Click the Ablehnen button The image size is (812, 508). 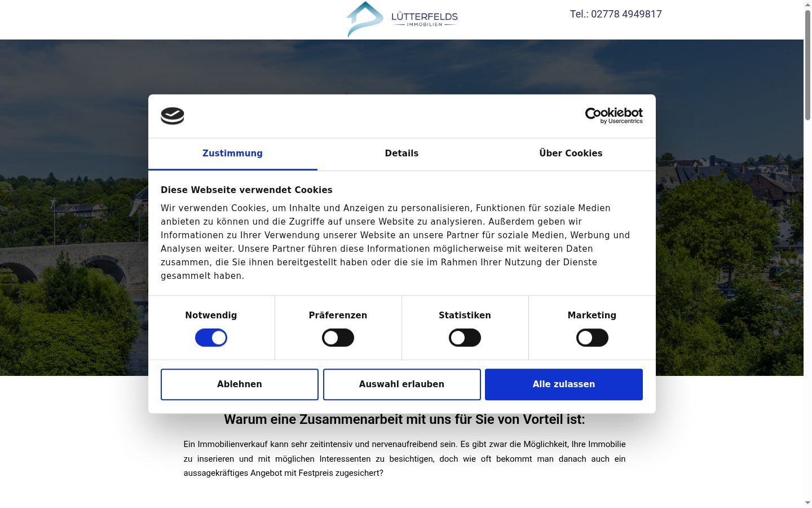pos(240,384)
